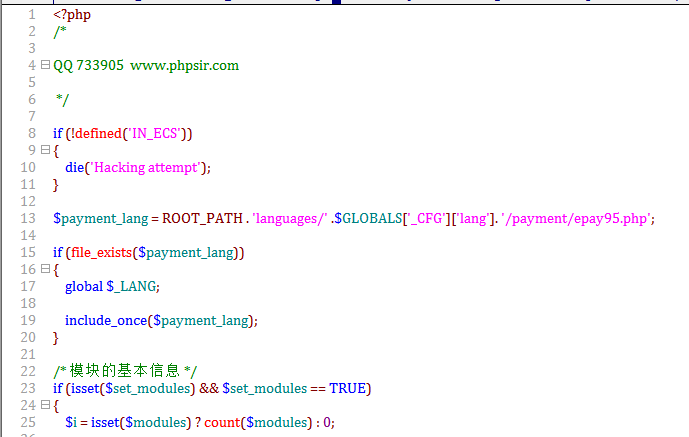Collapse the code block fold at line 24
The height and width of the screenshot is (437, 689).
pyautogui.click(x=45, y=404)
